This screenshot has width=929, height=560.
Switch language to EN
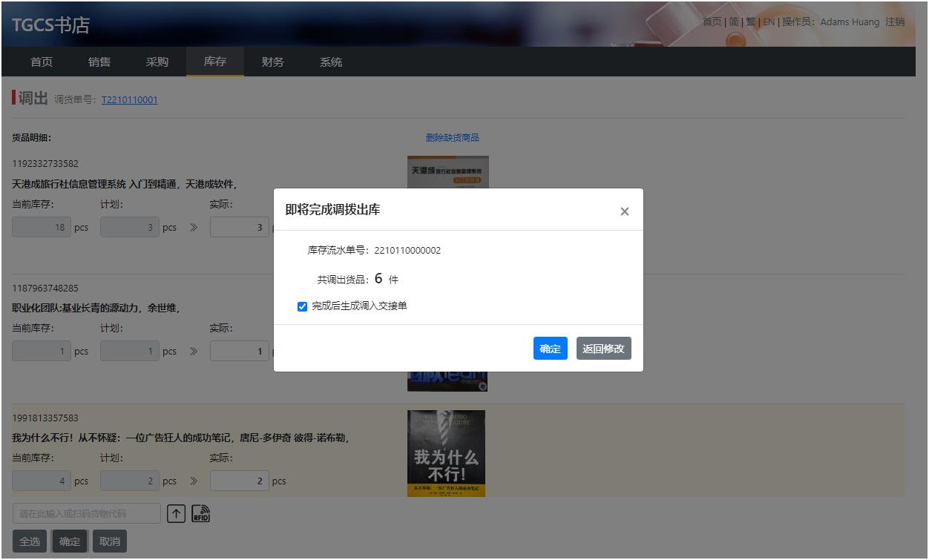pos(769,22)
